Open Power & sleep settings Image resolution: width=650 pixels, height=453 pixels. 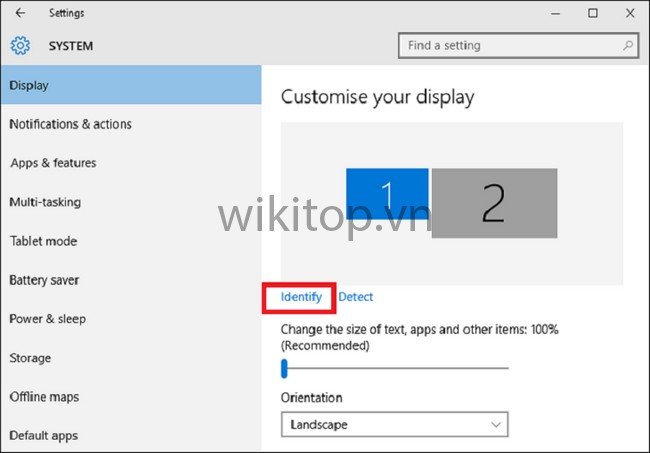pos(47,319)
